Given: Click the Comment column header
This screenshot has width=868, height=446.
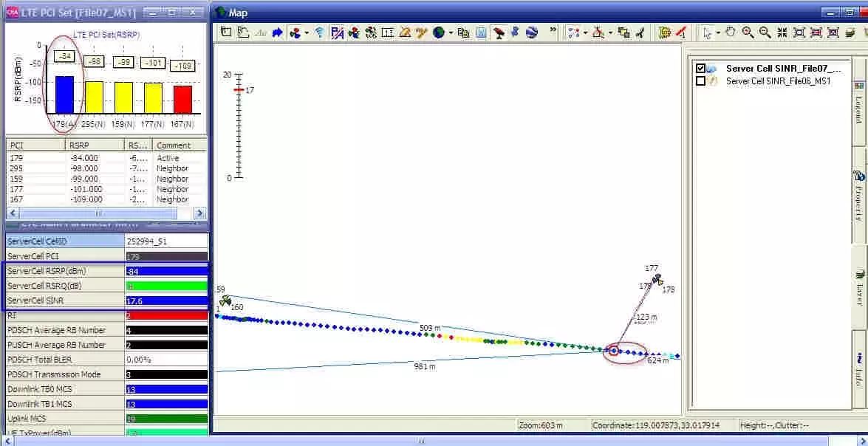Looking at the screenshot, I should tap(180, 145).
